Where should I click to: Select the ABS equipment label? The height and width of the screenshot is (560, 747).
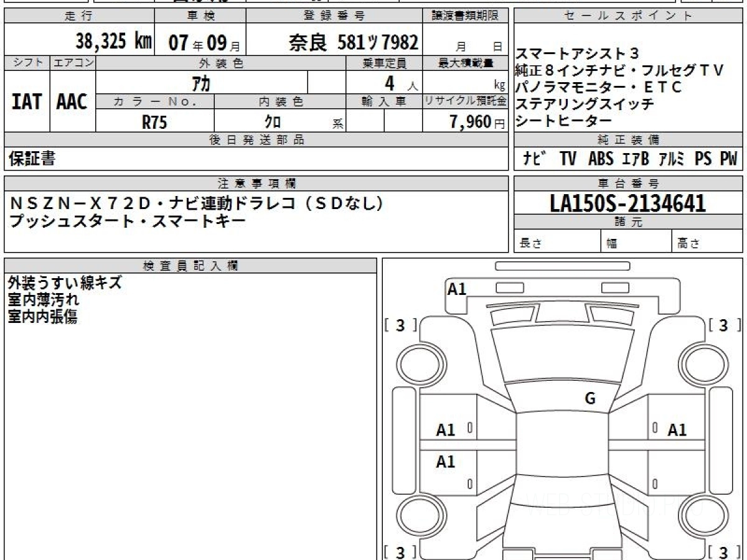pyautogui.click(x=601, y=159)
